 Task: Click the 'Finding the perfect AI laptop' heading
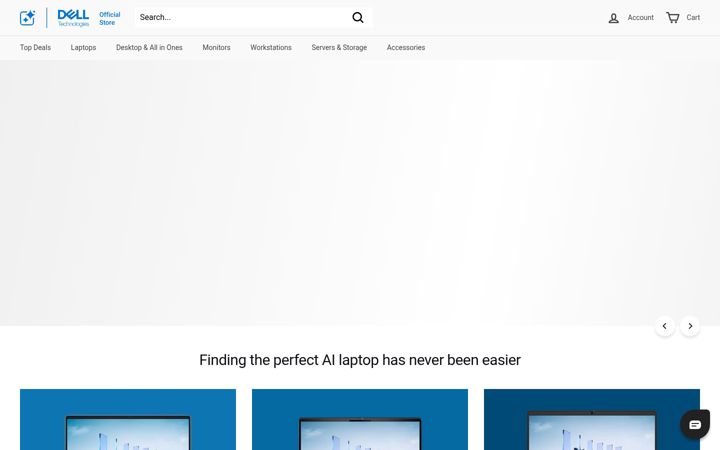pos(360,360)
